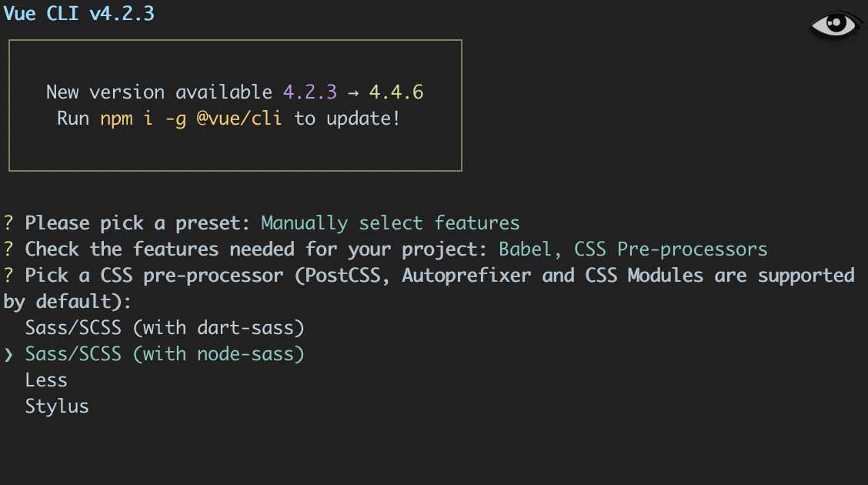Click the selection arrow pointer beside node-sass
Image resolution: width=868 pixels, height=485 pixels.
8,354
